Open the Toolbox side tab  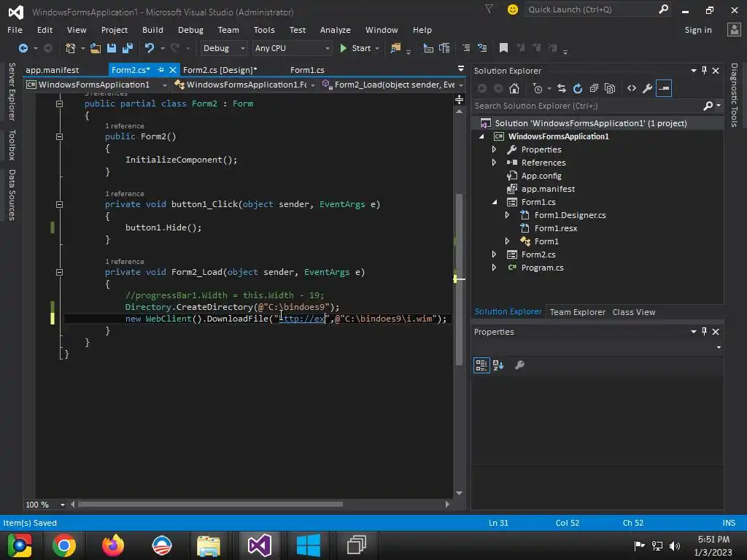point(12,145)
